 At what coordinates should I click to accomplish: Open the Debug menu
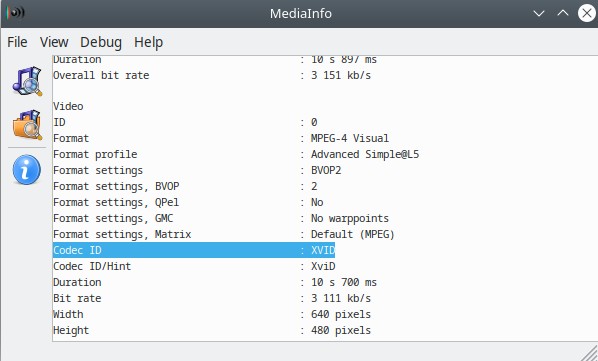[101, 42]
